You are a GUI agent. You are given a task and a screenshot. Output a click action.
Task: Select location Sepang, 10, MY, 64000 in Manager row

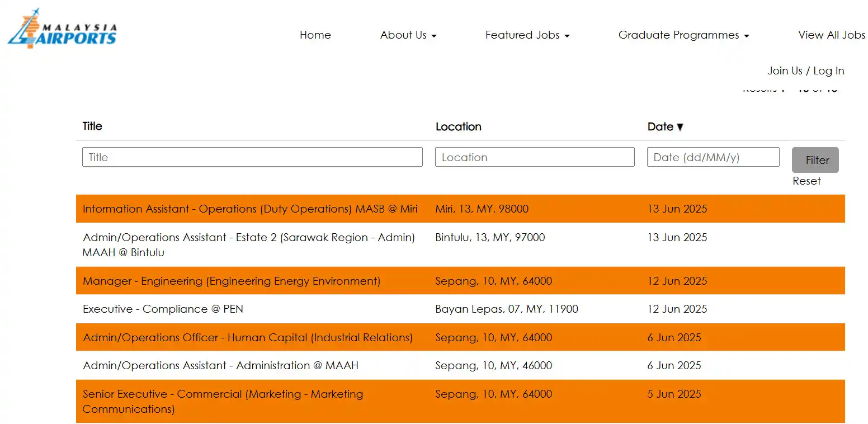[493, 281]
